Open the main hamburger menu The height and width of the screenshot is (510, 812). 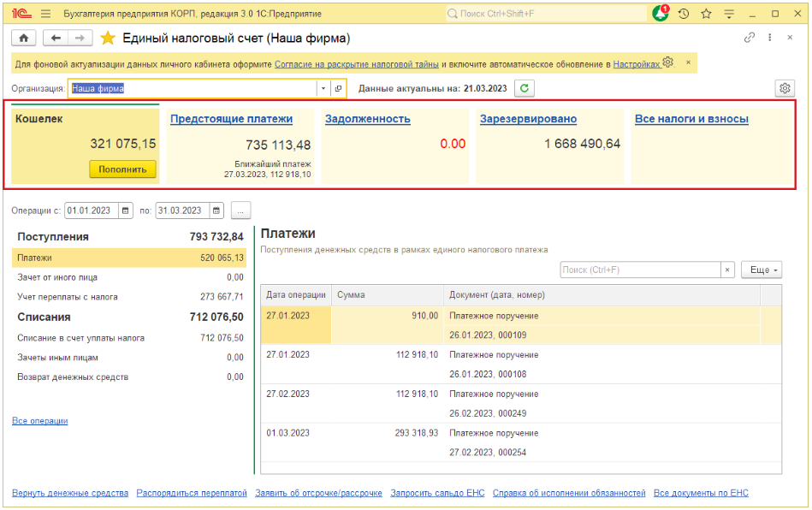(45, 14)
